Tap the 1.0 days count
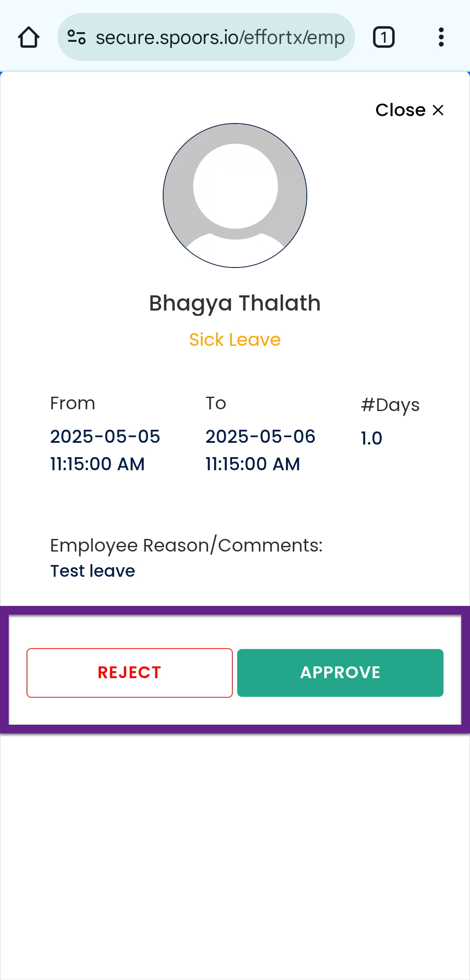 [371, 438]
